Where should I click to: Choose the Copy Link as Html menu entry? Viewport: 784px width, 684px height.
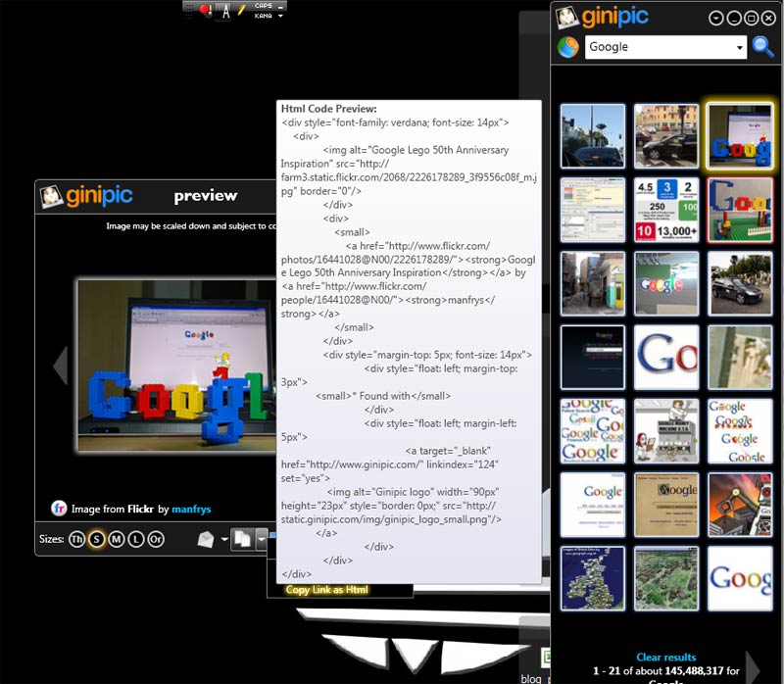pos(327,590)
